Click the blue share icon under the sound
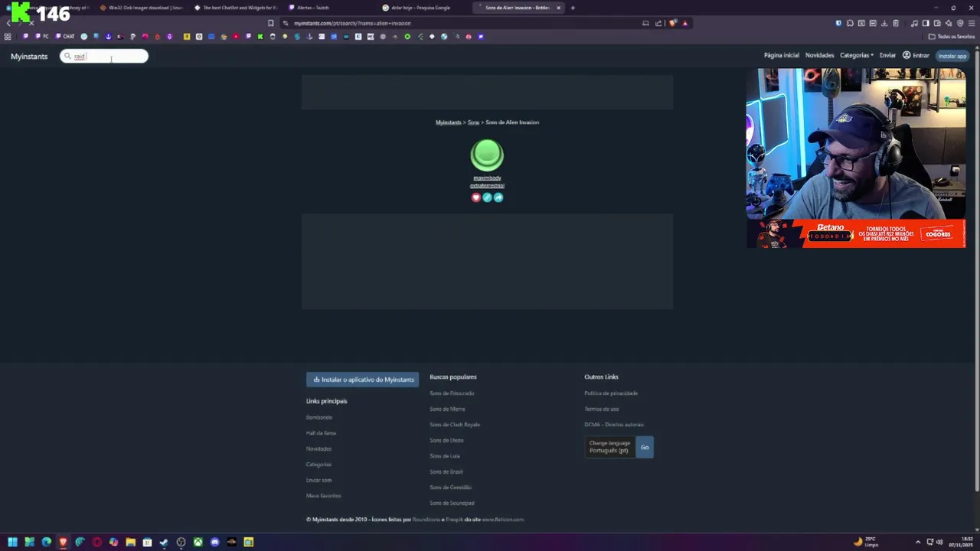This screenshot has width=980, height=551. coord(498,197)
